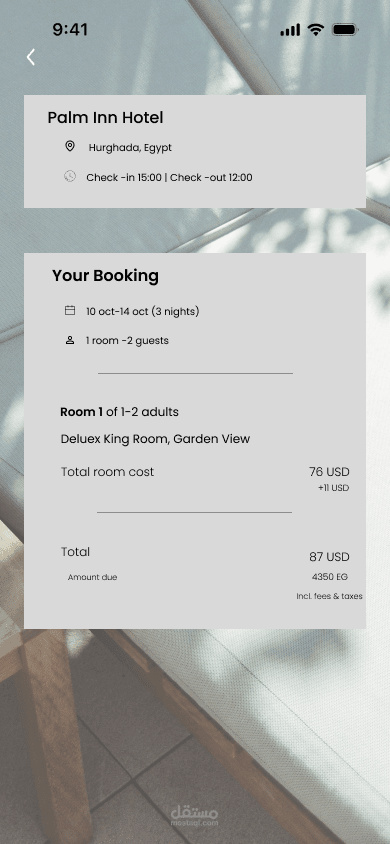The image size is (390, 844).
Task: Click the person icon beside guests count
Action: [70, 340]
